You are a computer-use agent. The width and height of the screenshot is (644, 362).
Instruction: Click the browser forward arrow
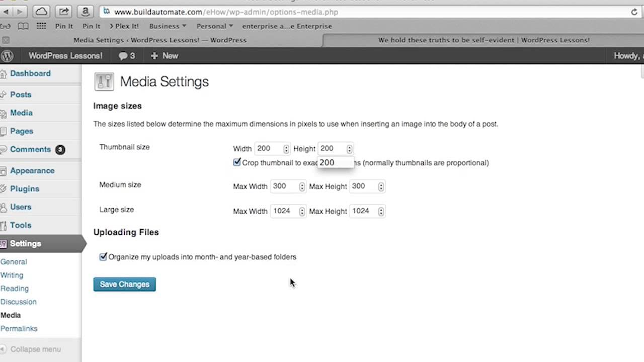tap(20, 12)
